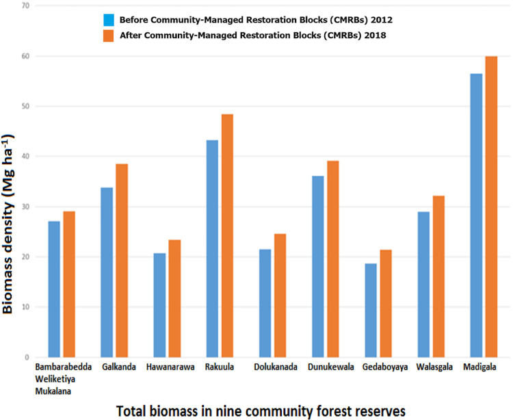Click the 'Weliketiya' label line

point(55,379)
